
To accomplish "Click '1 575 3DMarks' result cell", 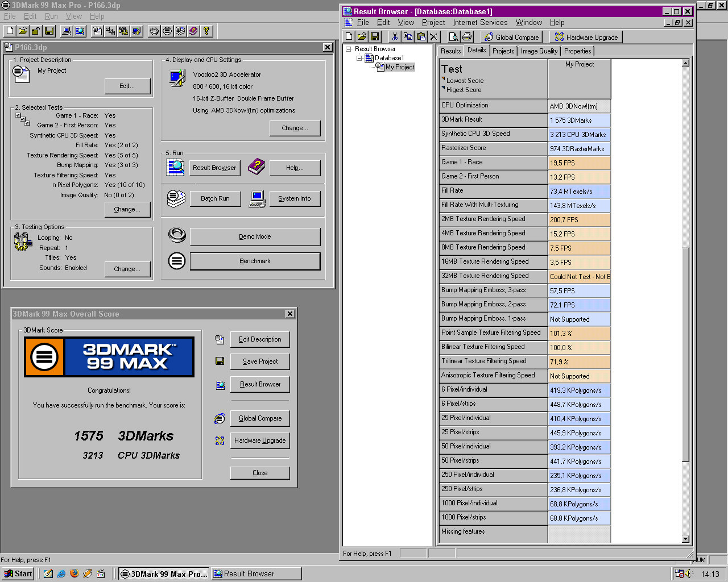I will [x=580, y=120].
